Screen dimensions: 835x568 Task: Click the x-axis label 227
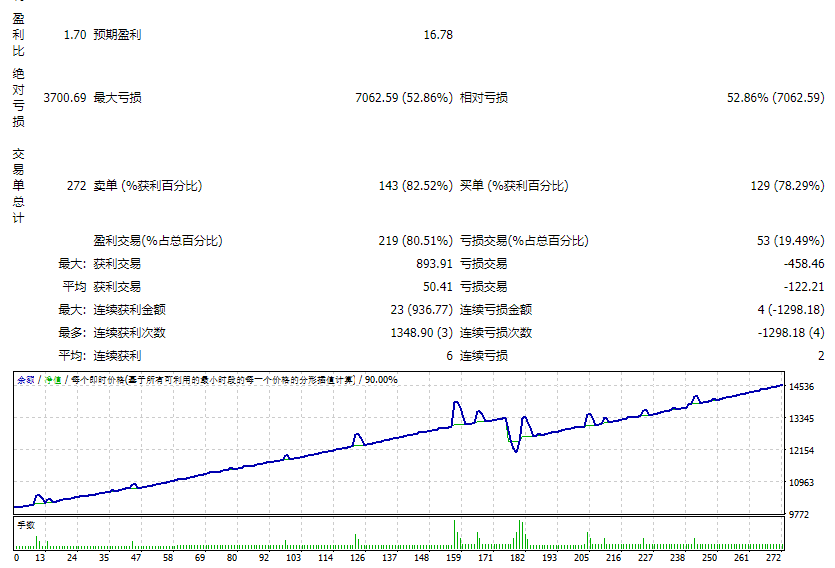pos(645,558)
